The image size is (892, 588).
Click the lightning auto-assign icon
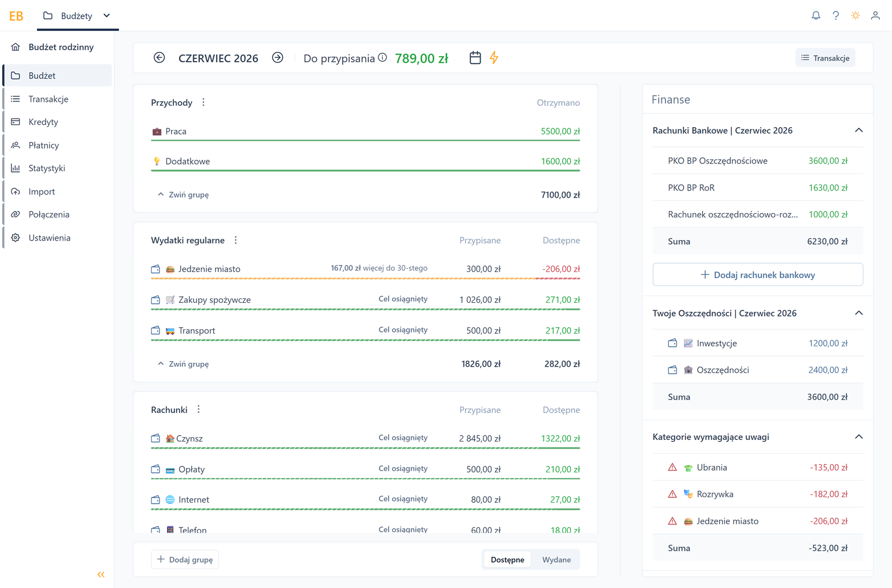(494, 58)
